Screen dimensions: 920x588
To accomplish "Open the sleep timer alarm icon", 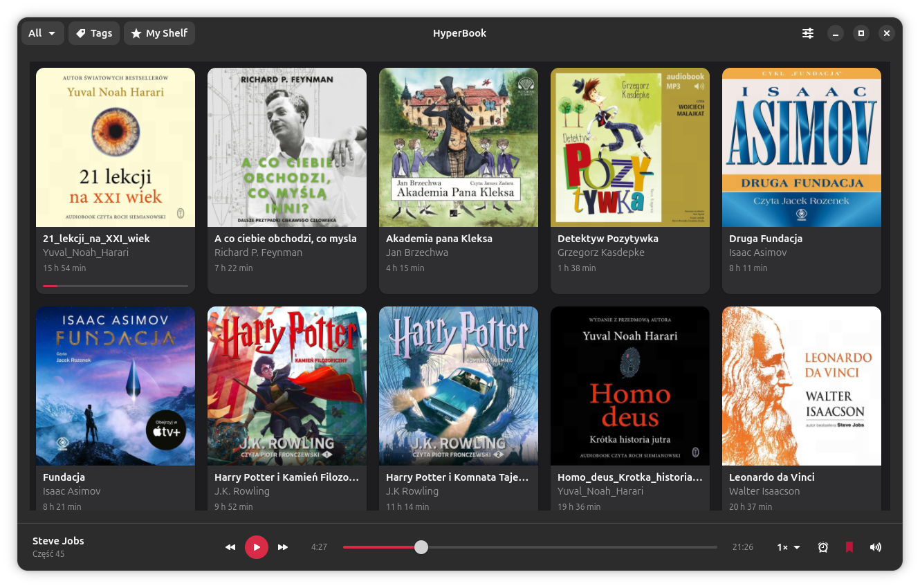I will 823,547.
